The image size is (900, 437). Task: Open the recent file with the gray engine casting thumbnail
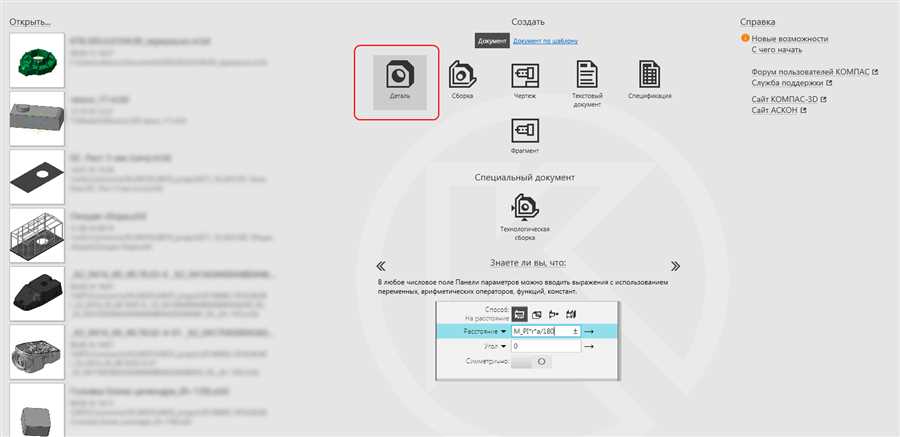point(37,352)
